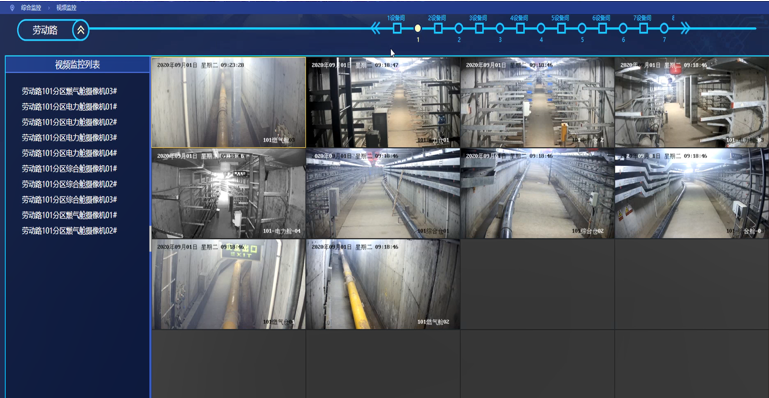Viewport: 769px width, 398px height.
Task: Click the right double-arrow on the section timeline
Action: pyautogui.click(x=685, y=28)
